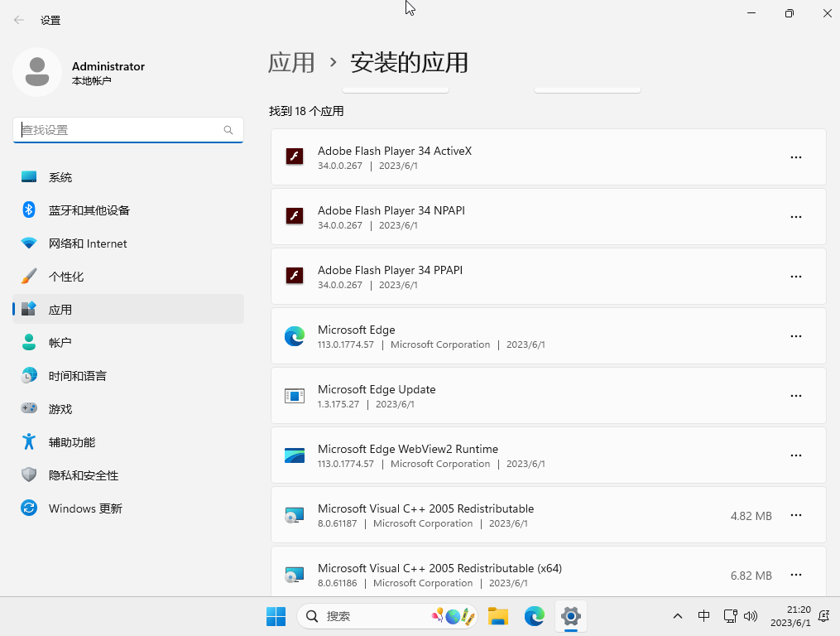Open more options for Visual C++ 2005 Redistributable
The height and width of the screenshot is (636, 840).
[796, 515]
